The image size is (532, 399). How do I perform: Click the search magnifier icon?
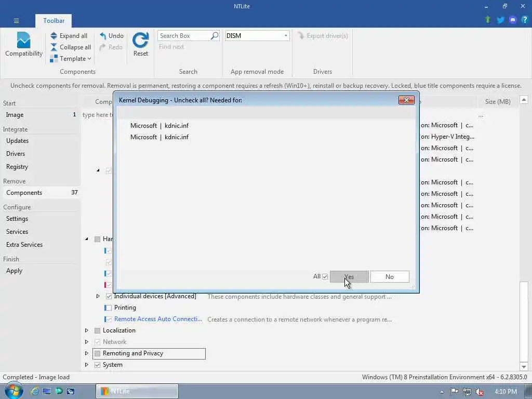tap(215, 36)
